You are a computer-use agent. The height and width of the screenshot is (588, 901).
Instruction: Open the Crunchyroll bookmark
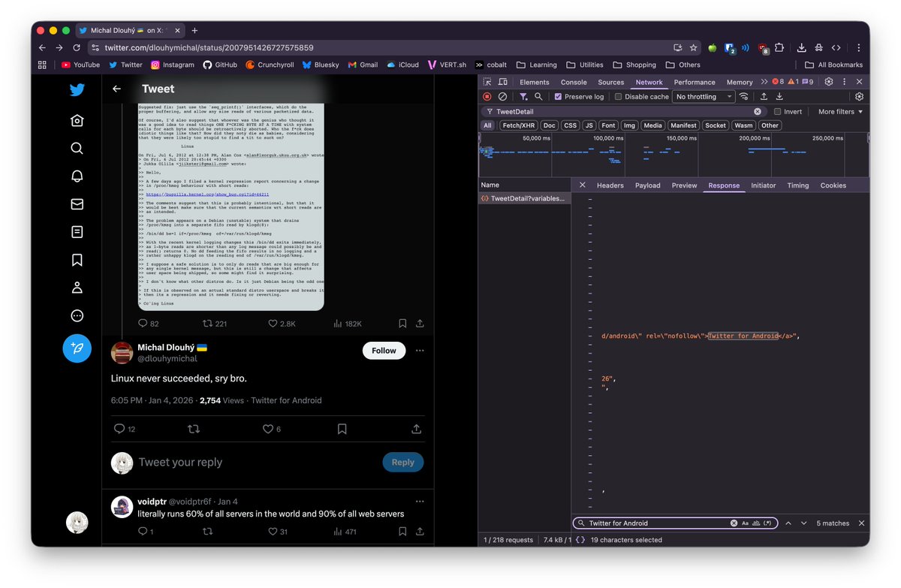click(x=270, y=65)
